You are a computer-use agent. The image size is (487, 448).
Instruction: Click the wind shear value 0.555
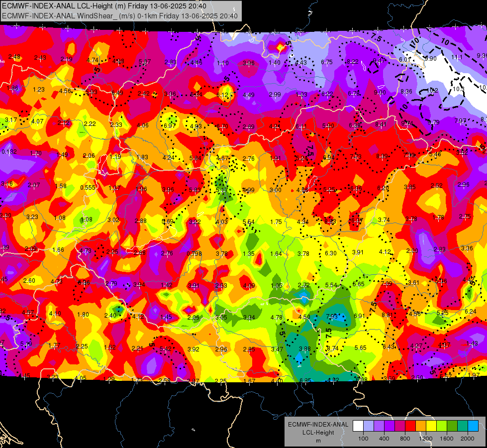click(x=88, y=188)
